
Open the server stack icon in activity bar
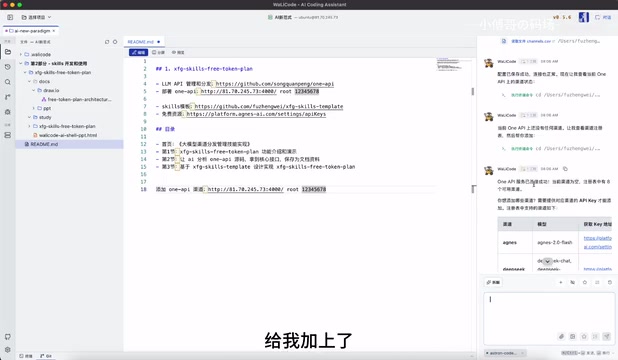(8, 135)
